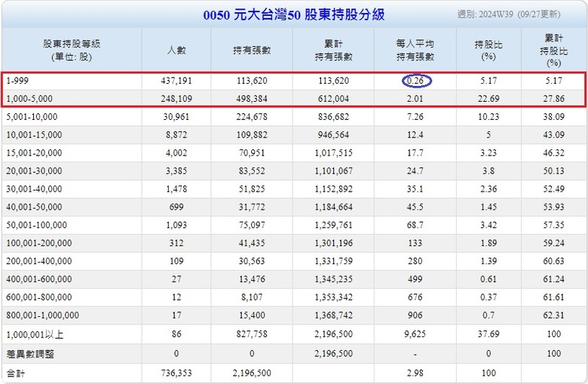
Task: Select the 200,001-400,000 row label
Action: coord(39,261)
